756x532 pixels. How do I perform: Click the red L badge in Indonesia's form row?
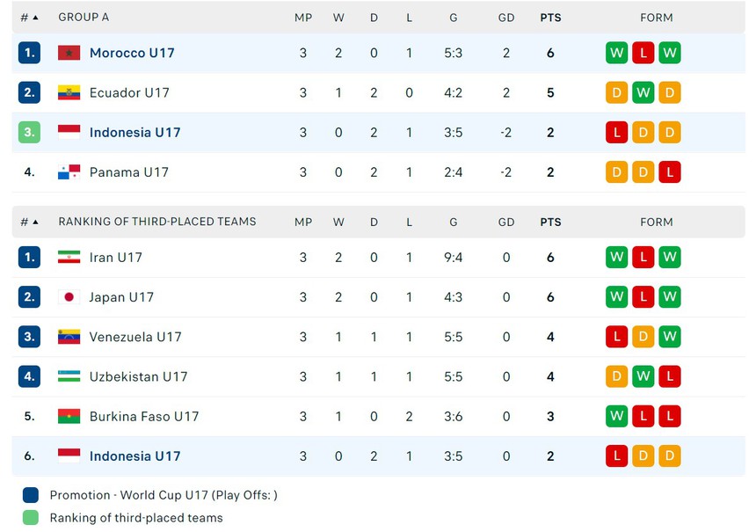pyautogui.click(x=616, y=132)
